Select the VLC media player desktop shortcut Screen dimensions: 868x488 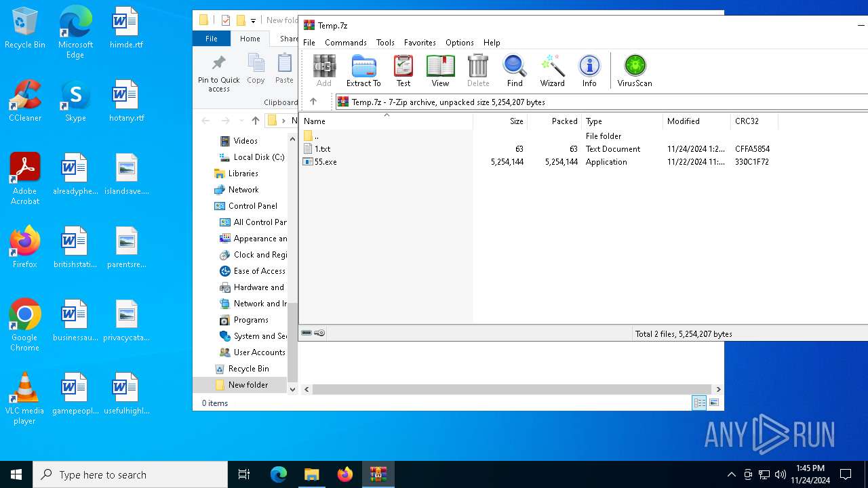tap(25, 399)
